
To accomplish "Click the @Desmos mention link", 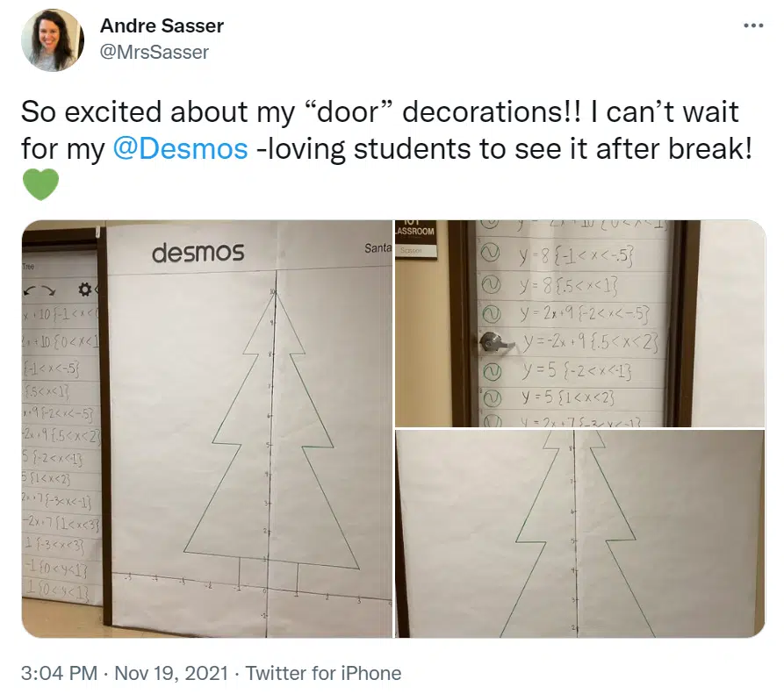I will (180, 149).
